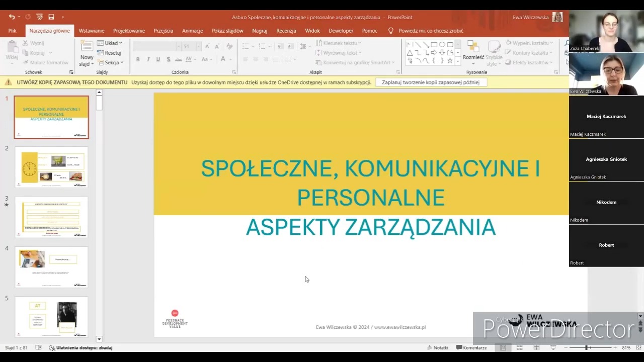Image resolution: width=644 pixels, height=362 pixels.
Task: Start slideshow from beginning quick access icon
Action: click(x=40, y=17)
